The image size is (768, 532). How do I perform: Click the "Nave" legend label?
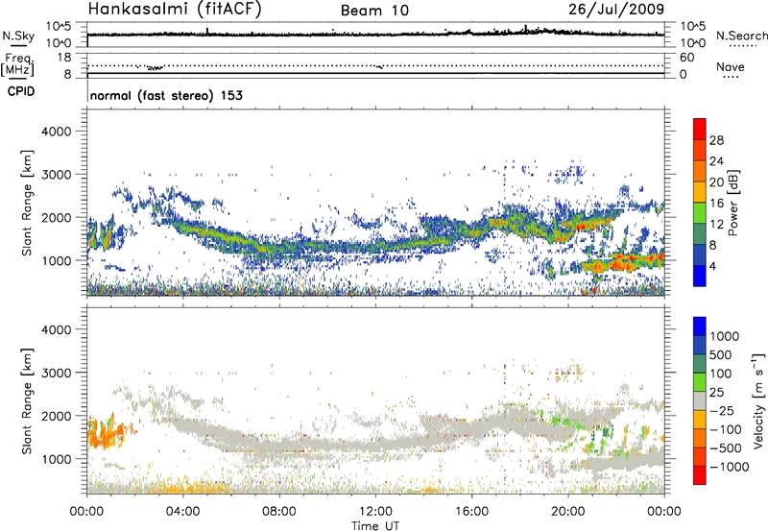point(731,67)
